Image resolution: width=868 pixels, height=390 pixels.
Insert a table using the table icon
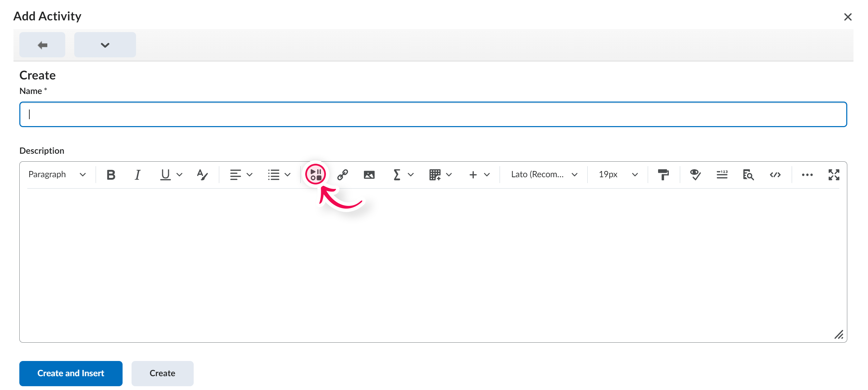click(x=435, y=174)
